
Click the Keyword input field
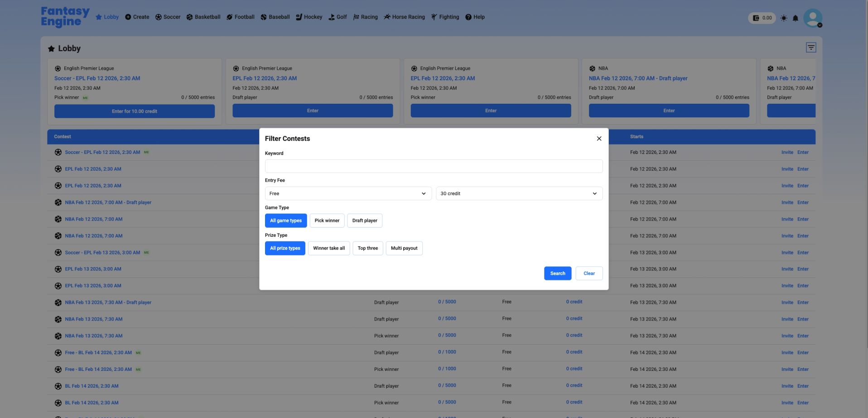click(434, 166)
